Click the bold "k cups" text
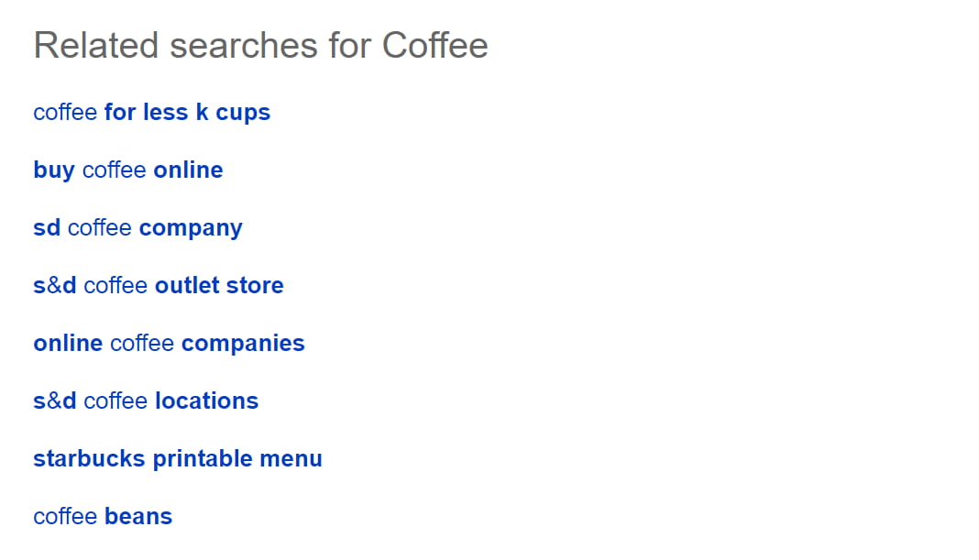979x560 pixels. pos(233,113)
